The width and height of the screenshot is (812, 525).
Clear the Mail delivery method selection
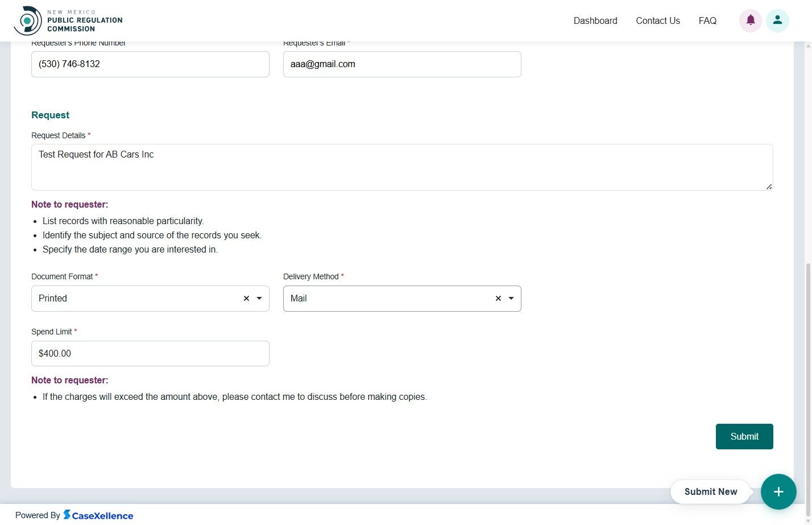coord(498,298)
